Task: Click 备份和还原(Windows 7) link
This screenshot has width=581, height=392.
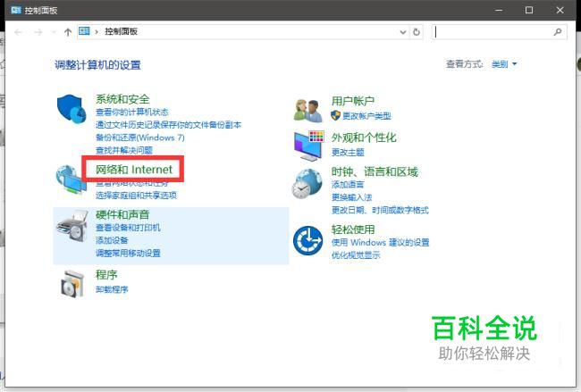Action: [140, 138]
